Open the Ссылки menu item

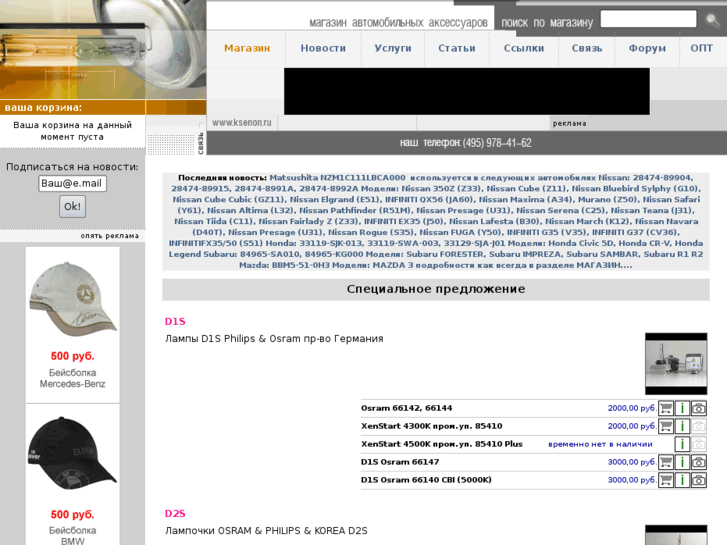click(524, 48)
